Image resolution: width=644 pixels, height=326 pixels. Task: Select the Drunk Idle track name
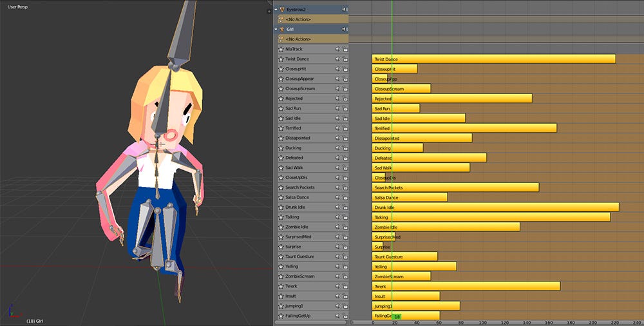pyautogui.click(x=296, y=207)
